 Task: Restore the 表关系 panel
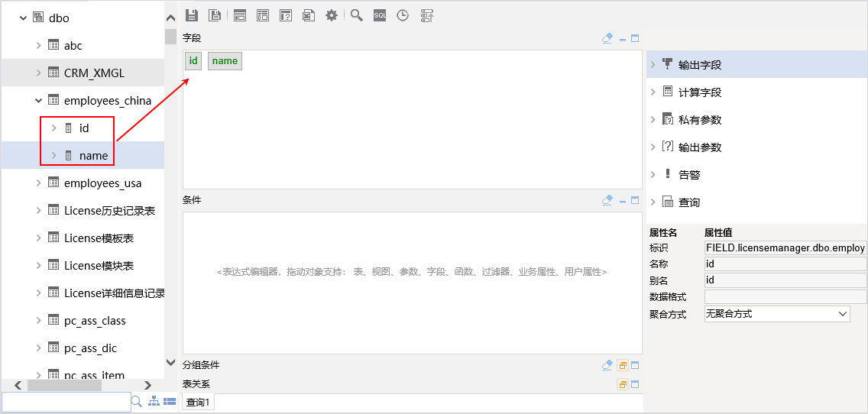(622, 384)
